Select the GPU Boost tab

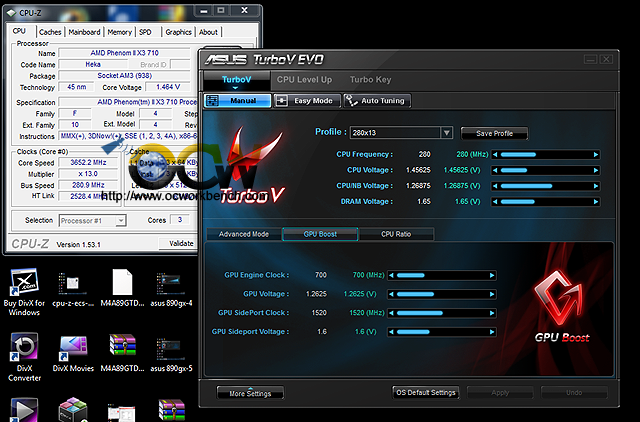click(320, 234)
